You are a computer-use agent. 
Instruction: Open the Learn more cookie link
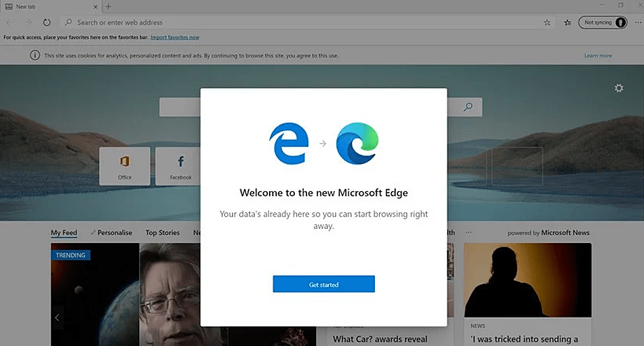pos(598,56)
